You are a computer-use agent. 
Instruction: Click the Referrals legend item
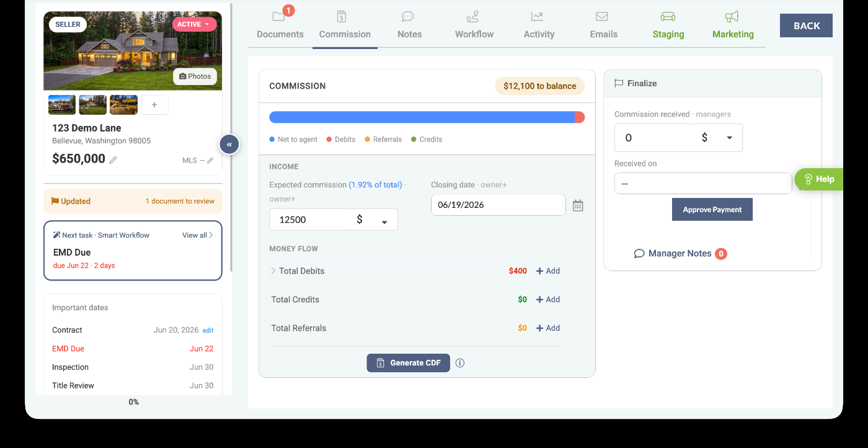[383, 140]
